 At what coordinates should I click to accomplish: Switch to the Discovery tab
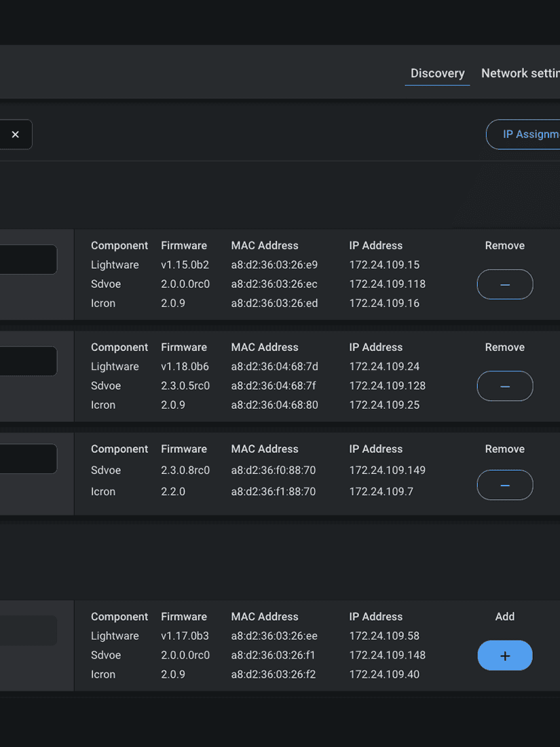(x=437, y=73)
